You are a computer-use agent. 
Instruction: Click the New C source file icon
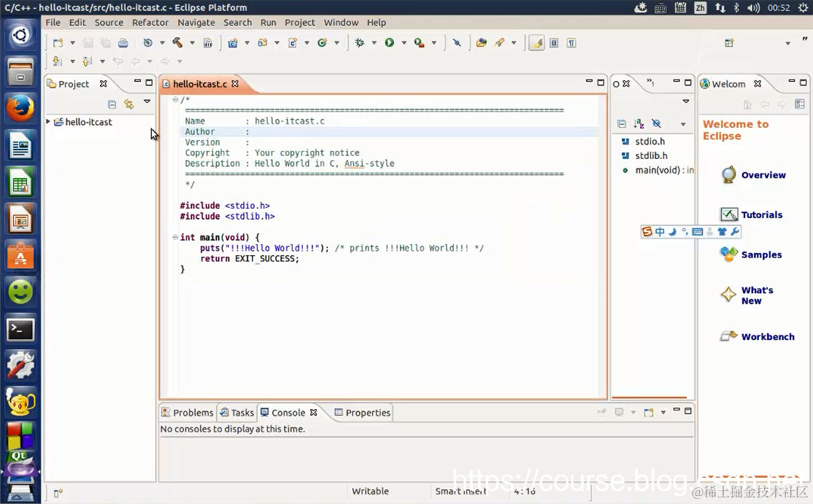pyautogui.click(x=293, y=43)
